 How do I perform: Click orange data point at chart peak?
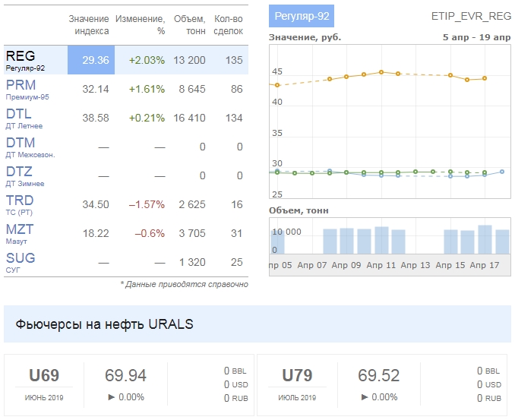click(x=382, y=72)
